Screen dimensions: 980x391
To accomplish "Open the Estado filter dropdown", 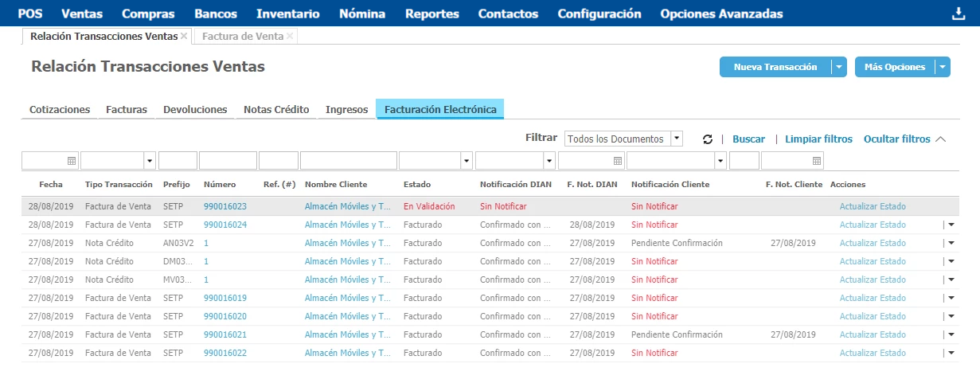I will (467, 161).
